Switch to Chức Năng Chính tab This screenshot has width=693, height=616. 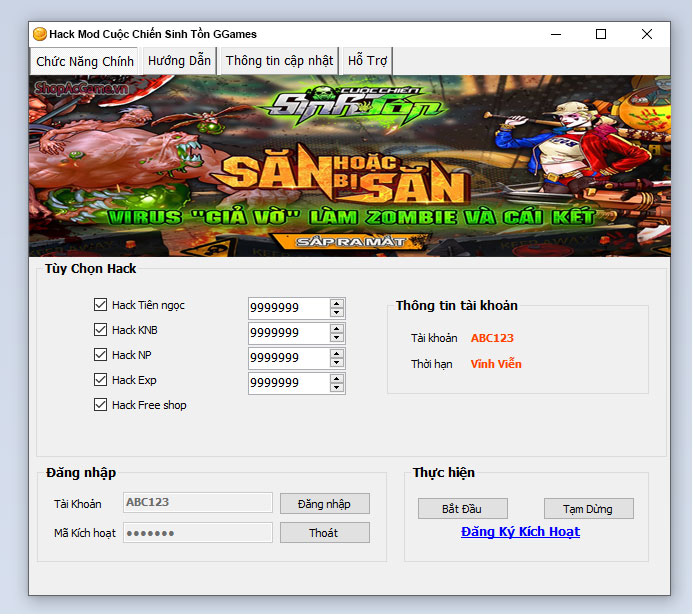click(85, 61)
